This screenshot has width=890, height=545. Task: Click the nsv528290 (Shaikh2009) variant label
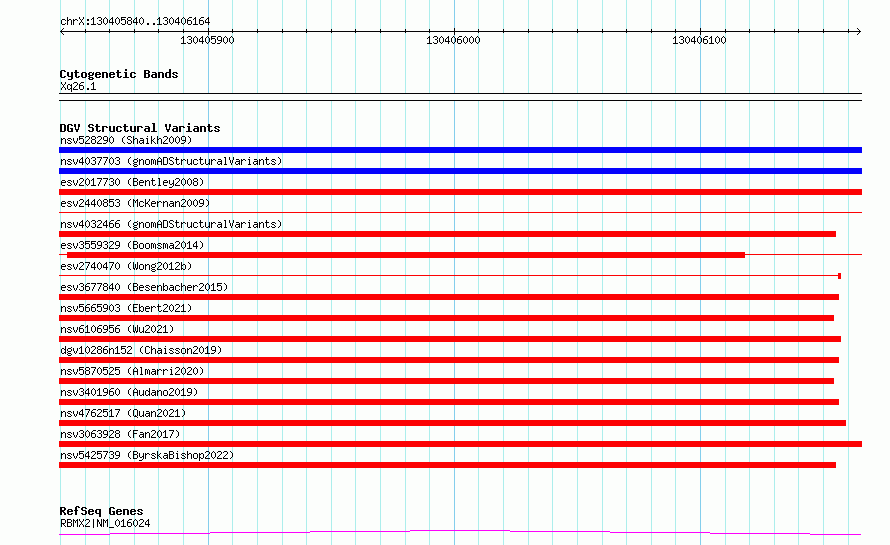point(126,140)
